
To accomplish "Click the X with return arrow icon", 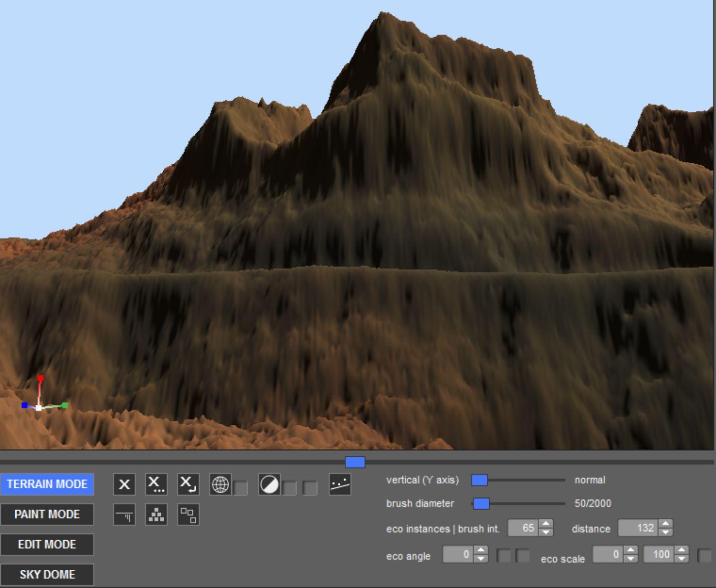I will (188, 484).
